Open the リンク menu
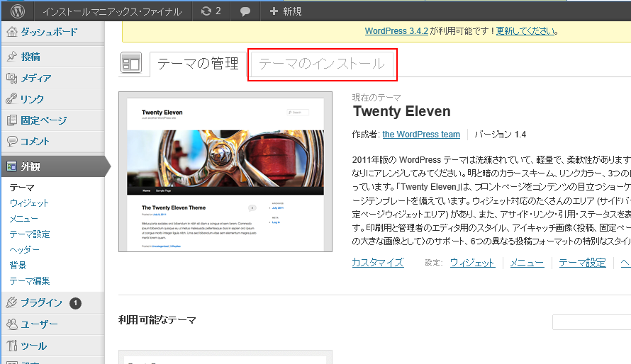The height and width of the screenshot is (364, 631). point(32,99)
